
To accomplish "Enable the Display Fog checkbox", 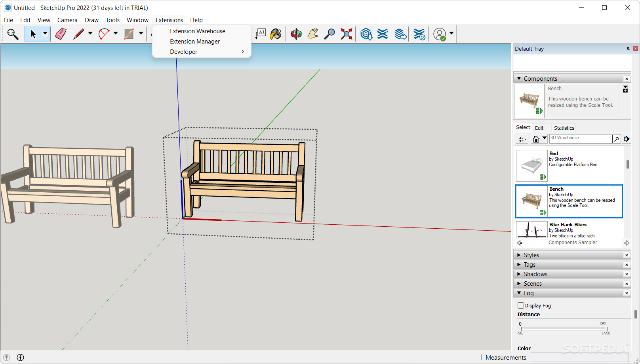I will coord(521,305).
